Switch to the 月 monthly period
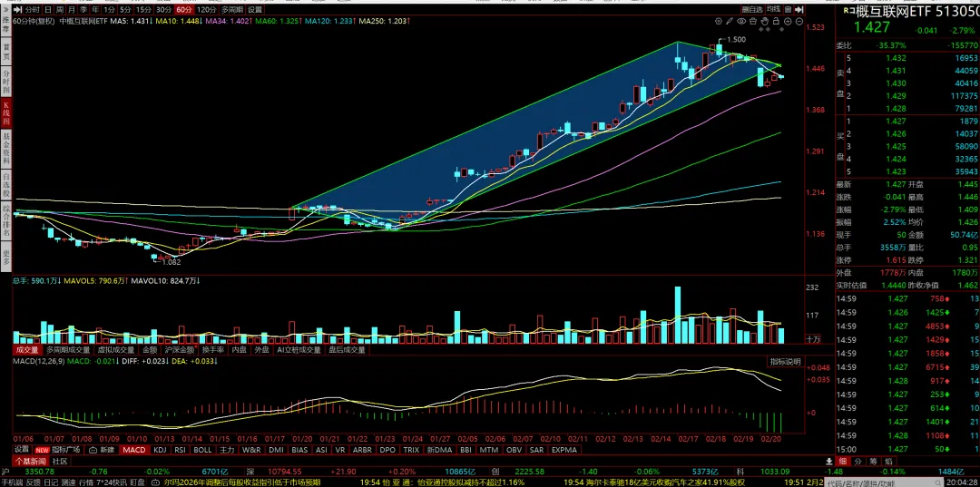Screen dimensions: 980x487 [x=72, y=10]
